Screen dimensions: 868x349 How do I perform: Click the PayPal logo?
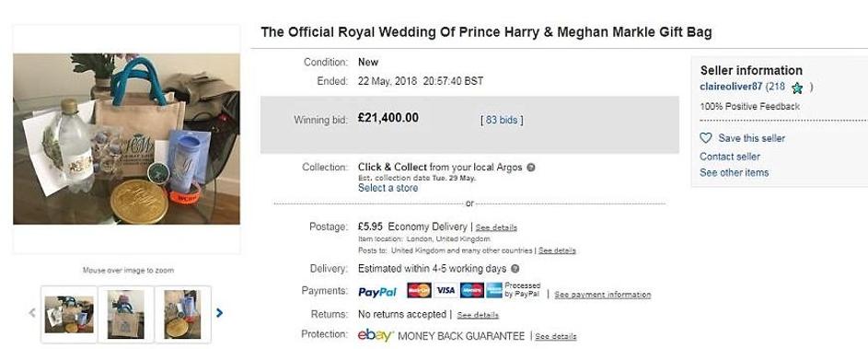[x=377, y=292]
